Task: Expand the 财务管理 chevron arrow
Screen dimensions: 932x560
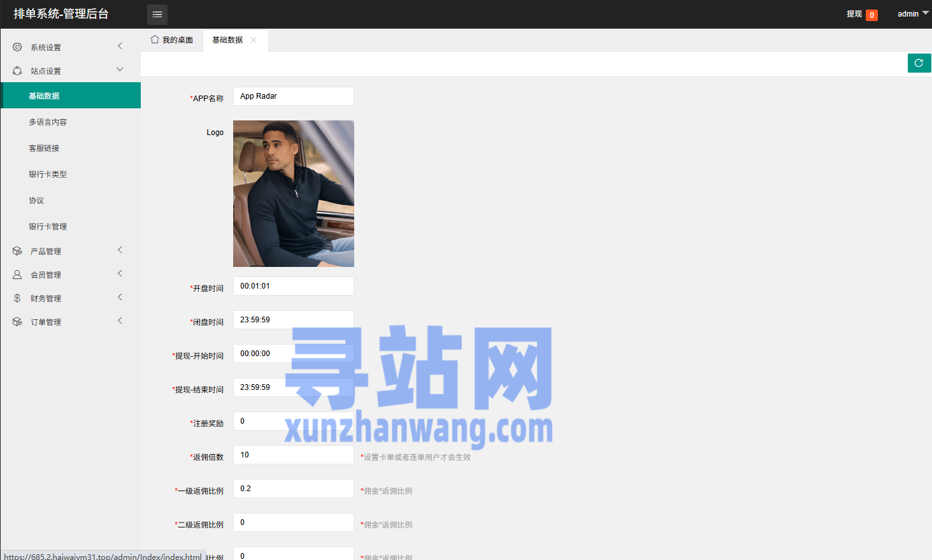Action: pos(120,297)
